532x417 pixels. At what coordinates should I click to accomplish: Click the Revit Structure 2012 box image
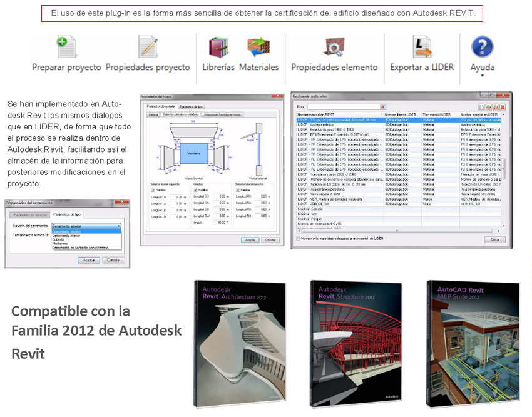(x=356, y=343)
